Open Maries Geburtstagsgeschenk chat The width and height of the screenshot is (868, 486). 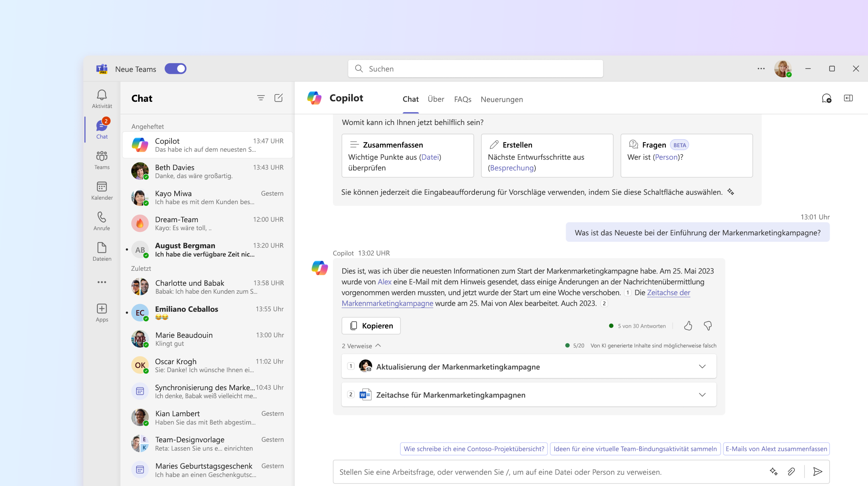pos(207,470)
